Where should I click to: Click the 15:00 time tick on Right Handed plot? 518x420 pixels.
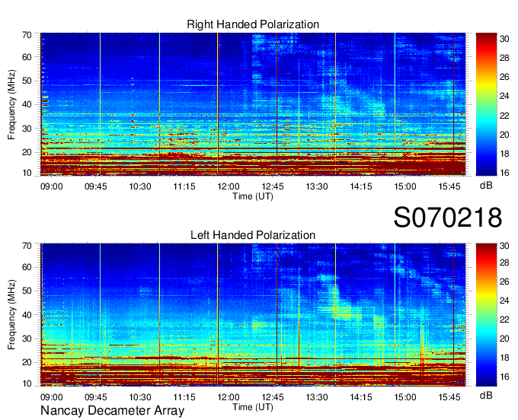tap(405, 186)
